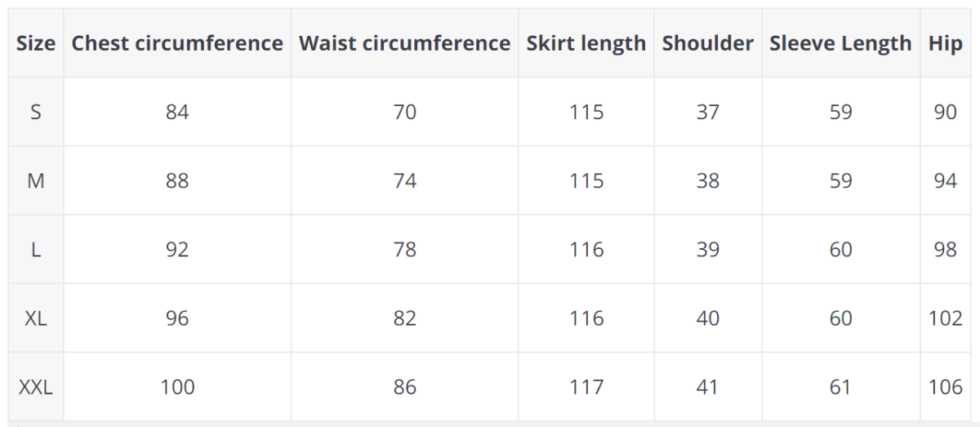Select the M size row label

tap(36, 180)
